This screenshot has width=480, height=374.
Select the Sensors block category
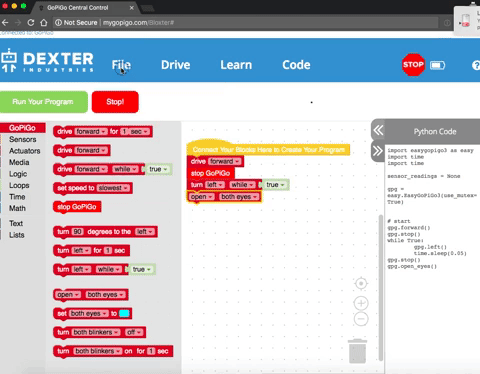point(23,139)
